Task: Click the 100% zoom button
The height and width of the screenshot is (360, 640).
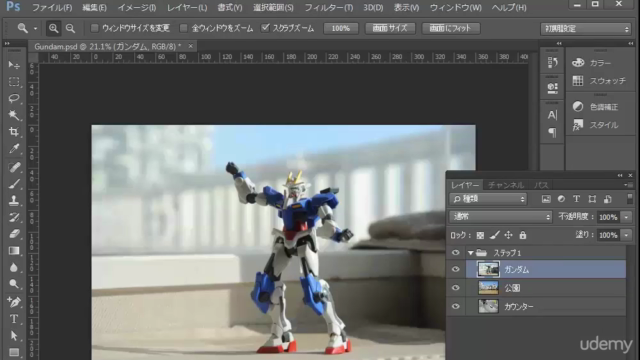Action: pos(341,28)
